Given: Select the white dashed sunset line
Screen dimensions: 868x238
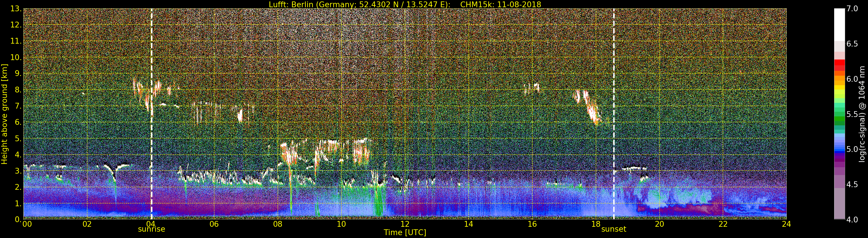Looking at the screenshot, I should click(x=613, y=114).
